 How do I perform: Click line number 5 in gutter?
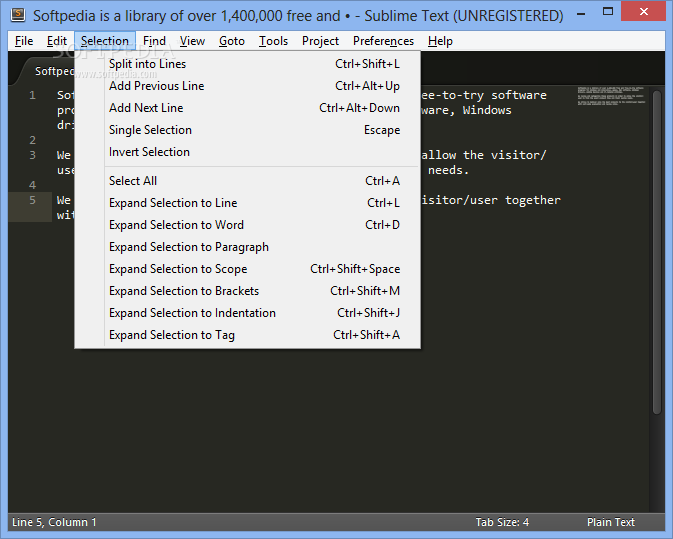tap(32, 200)
